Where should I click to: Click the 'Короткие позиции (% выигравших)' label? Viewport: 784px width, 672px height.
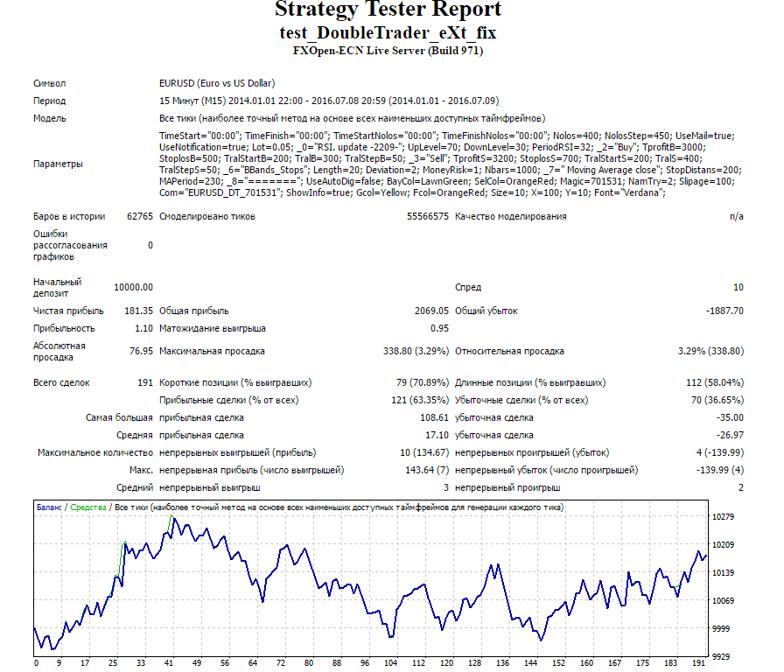[x=235, y=383]
